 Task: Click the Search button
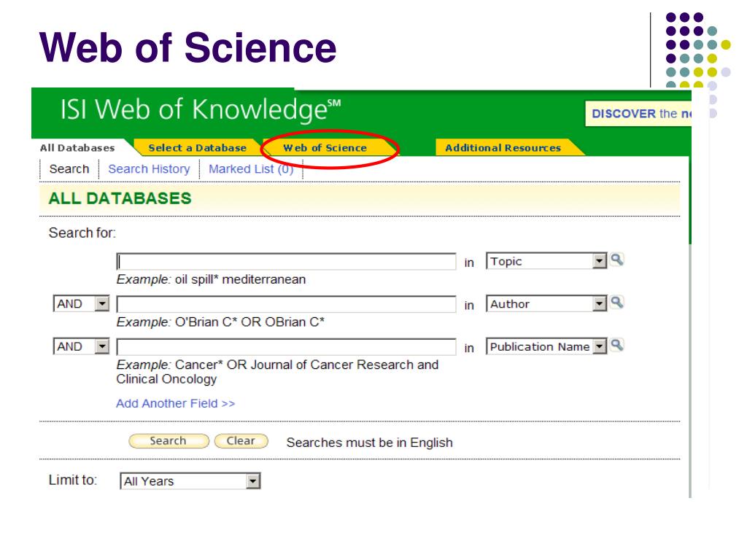click(x=169, y=441)
